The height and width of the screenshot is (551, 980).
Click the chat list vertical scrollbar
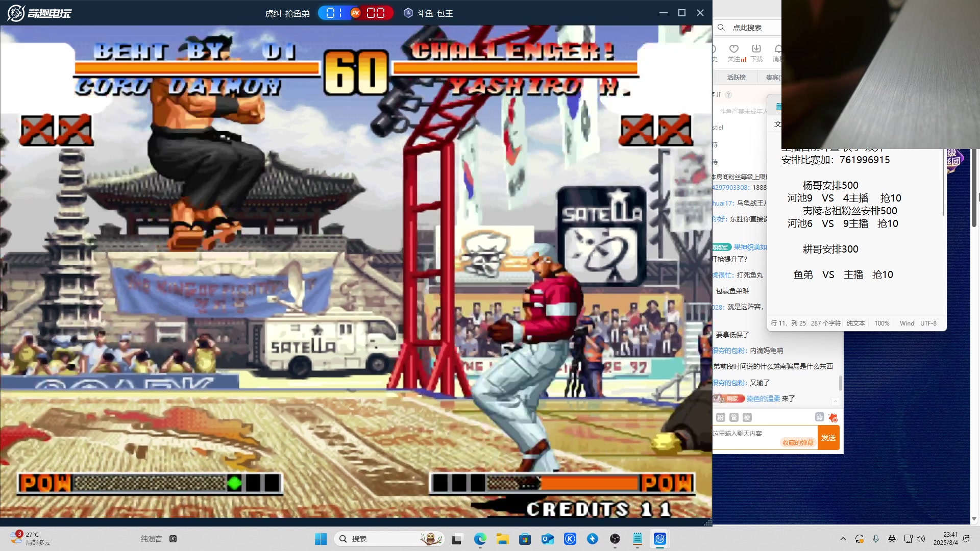point(841,383)
